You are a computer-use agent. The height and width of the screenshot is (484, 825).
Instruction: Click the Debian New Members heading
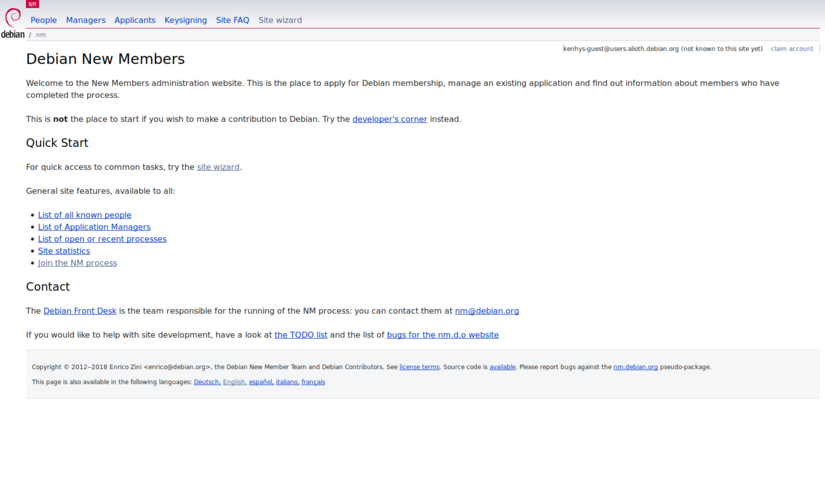105,59
